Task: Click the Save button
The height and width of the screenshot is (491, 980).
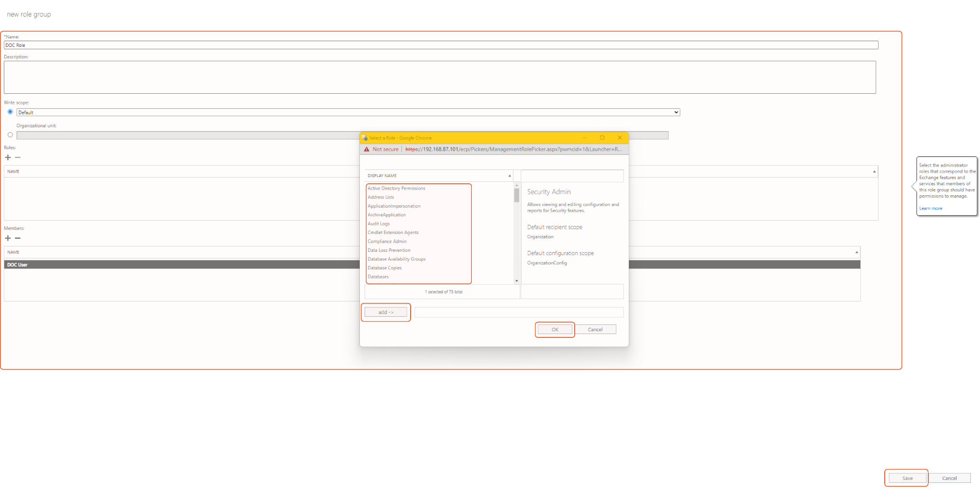Action: [x=907, y=478]
